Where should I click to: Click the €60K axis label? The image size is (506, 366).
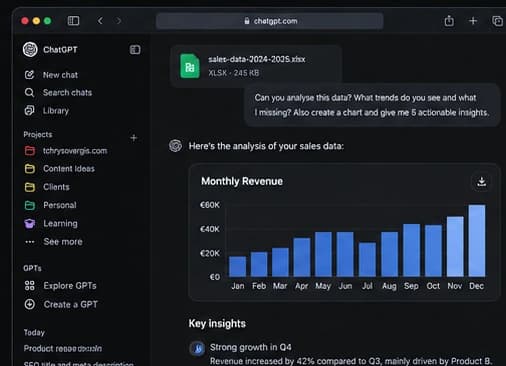210,205
